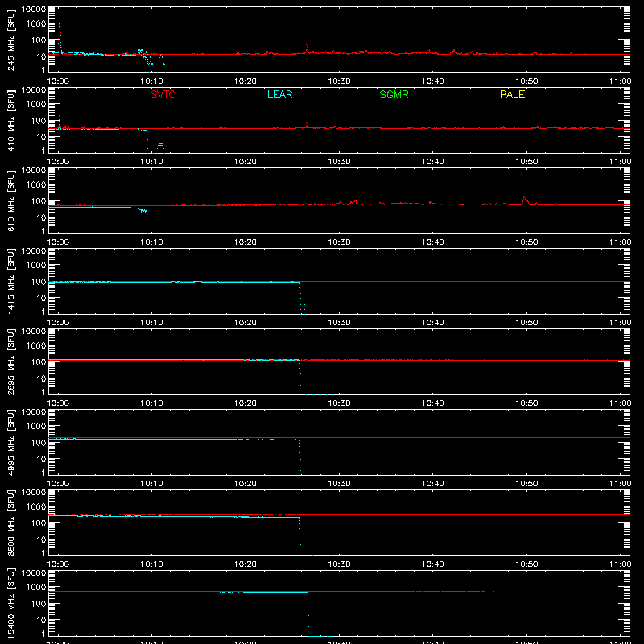Viewport: 644px width, 644px height.
Task: Click the 10000 y-axis value on 15400 MHz plot
Action: pyautogui.click(x=34, y=573)
